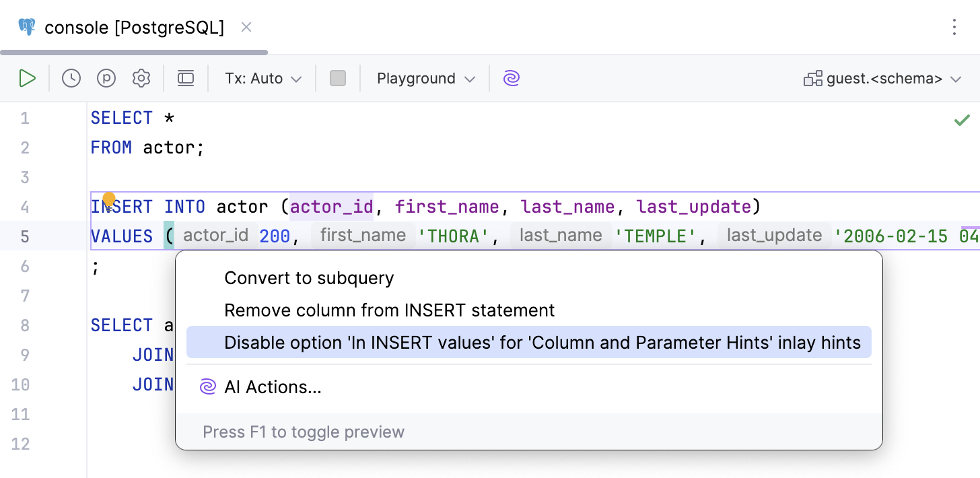Open the kebab menu at top right
The image size is (980, 478).
click(x=954, y=27)
